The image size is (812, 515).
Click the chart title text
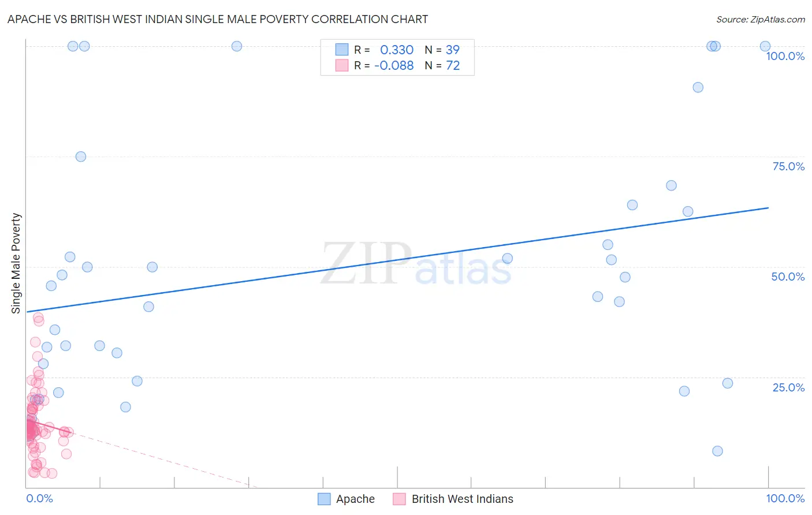pos(218,19)
